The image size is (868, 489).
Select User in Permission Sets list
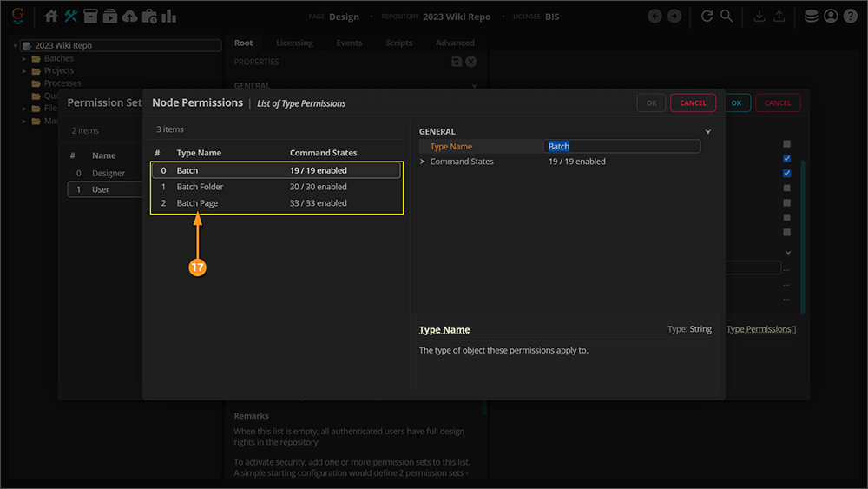101,189
